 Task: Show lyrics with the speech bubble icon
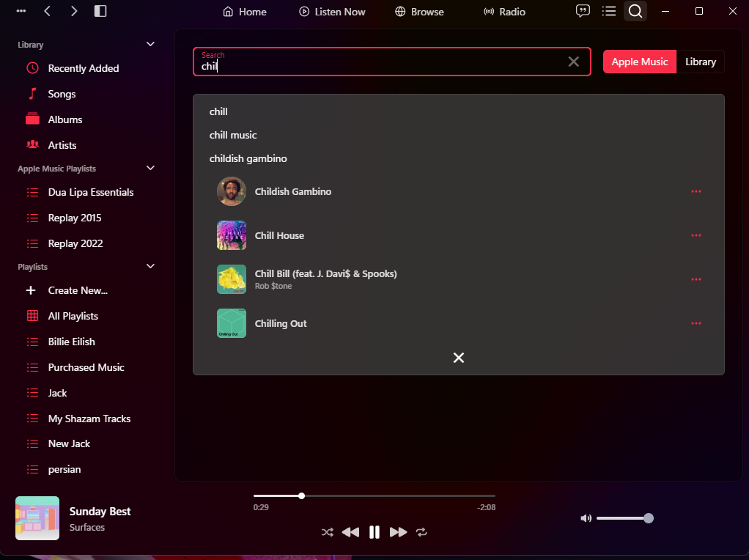pos(583,11)
